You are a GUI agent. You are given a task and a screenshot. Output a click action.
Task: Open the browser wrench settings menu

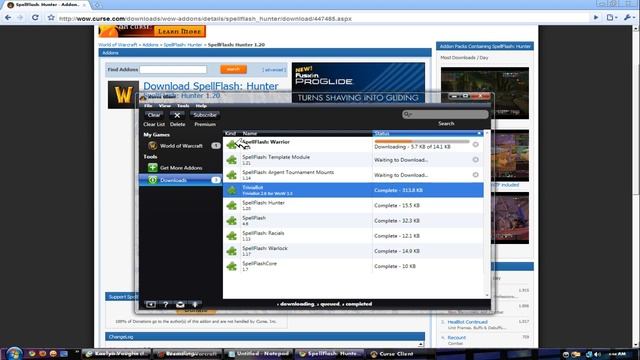629,18
